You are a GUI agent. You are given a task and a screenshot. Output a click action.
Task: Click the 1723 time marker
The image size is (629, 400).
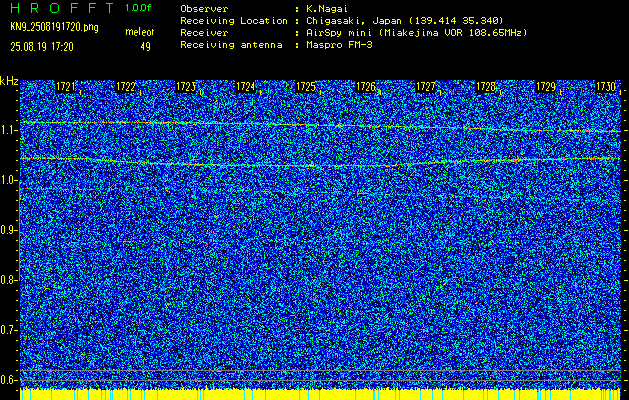click(186, 87)
